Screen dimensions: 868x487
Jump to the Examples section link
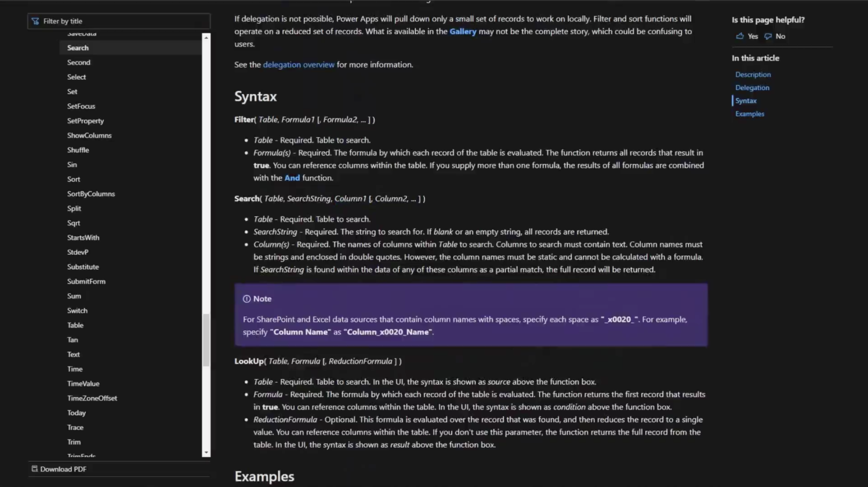(750, 114)
